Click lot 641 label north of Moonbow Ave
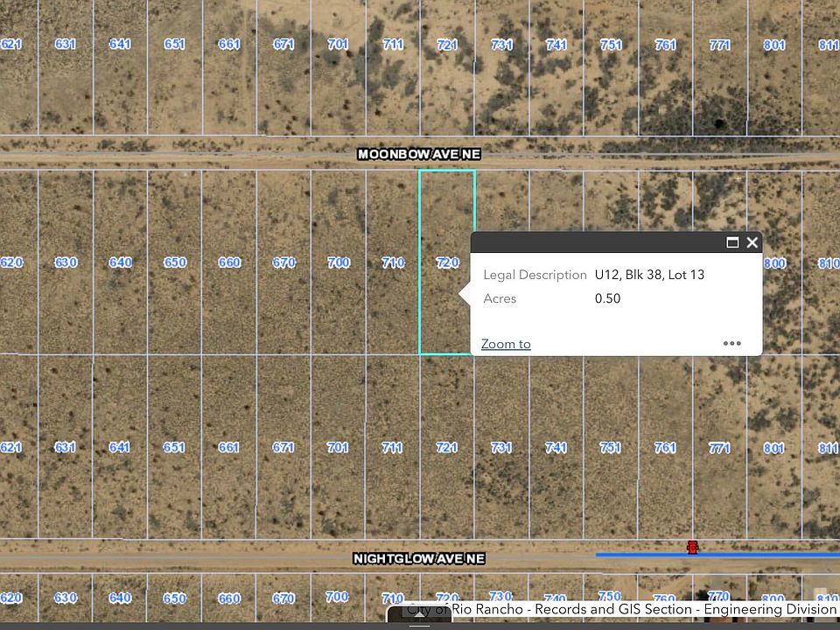 click(120, 44)
